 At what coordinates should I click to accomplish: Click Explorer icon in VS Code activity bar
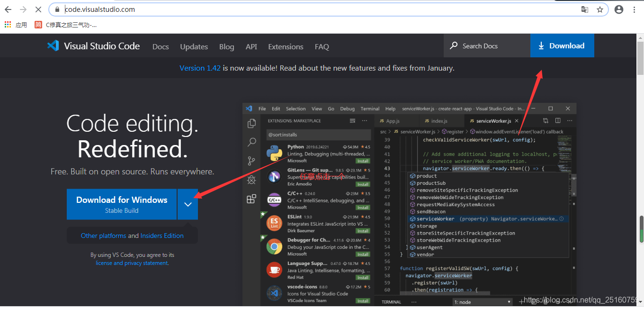pyautogui.click(x=251, y=123)
